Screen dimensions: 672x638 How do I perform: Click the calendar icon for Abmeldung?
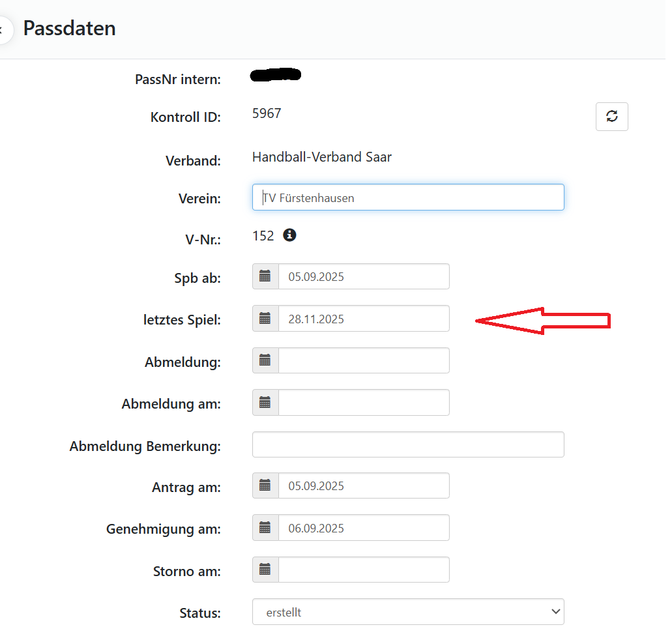coord(265,360)
